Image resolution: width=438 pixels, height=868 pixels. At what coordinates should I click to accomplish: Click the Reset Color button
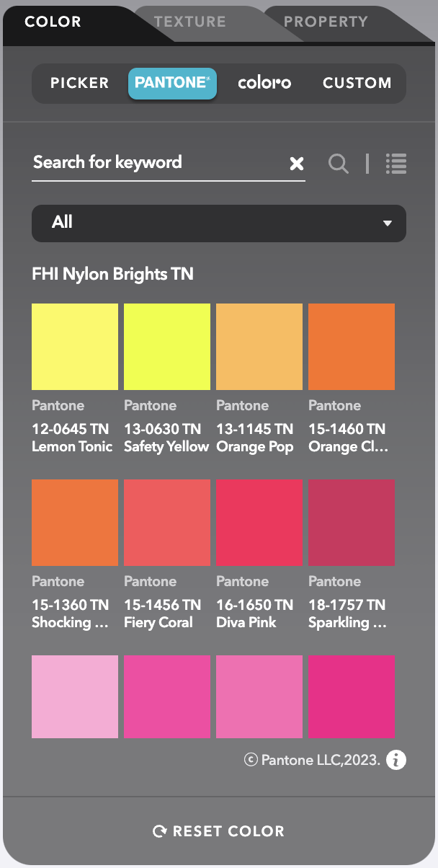pos(219,831)
